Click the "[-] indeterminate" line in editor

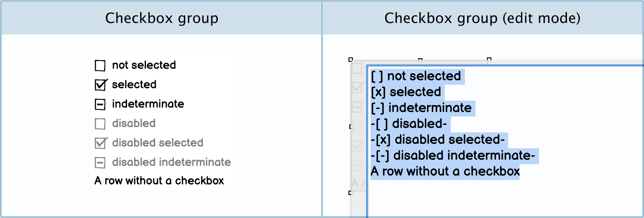421,108
